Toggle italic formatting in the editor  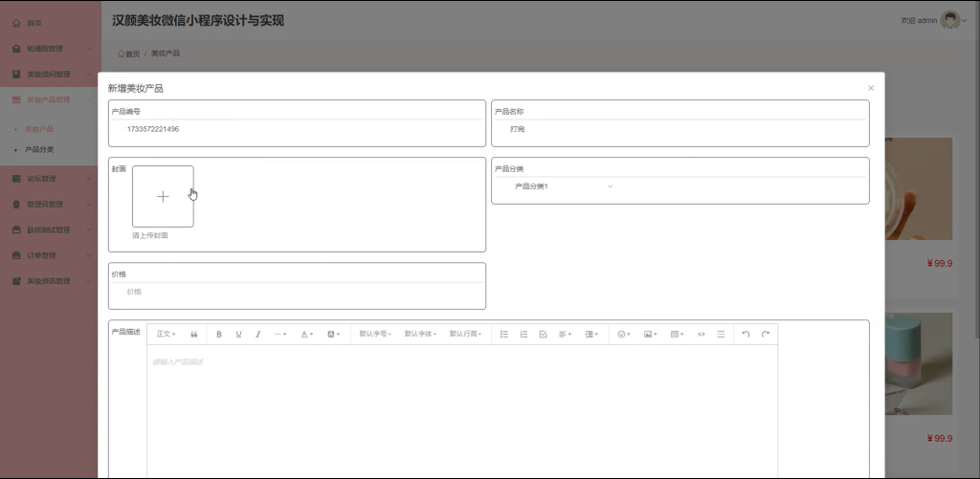tap(257, 334)
